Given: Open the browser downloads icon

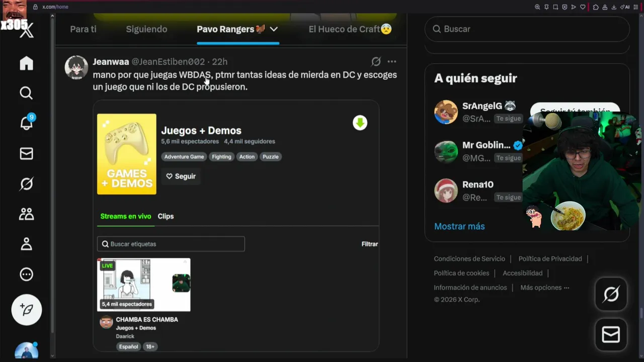Looking at the screenshot, I should 614,7.
